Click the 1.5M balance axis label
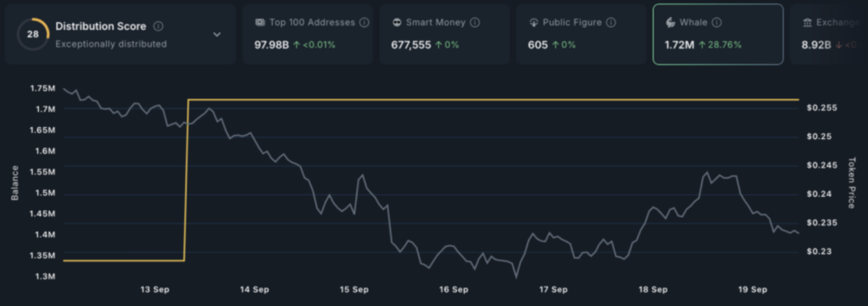 pos(46,192)
